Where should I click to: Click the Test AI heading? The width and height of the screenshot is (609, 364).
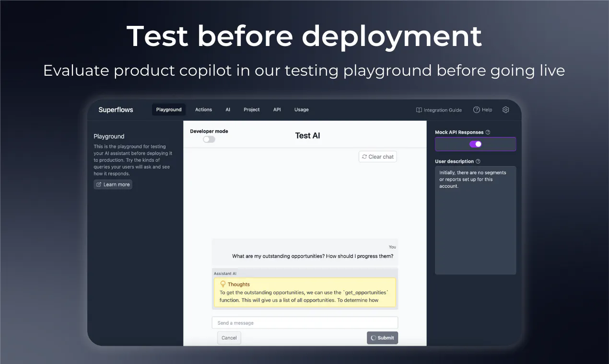(307, 136)
